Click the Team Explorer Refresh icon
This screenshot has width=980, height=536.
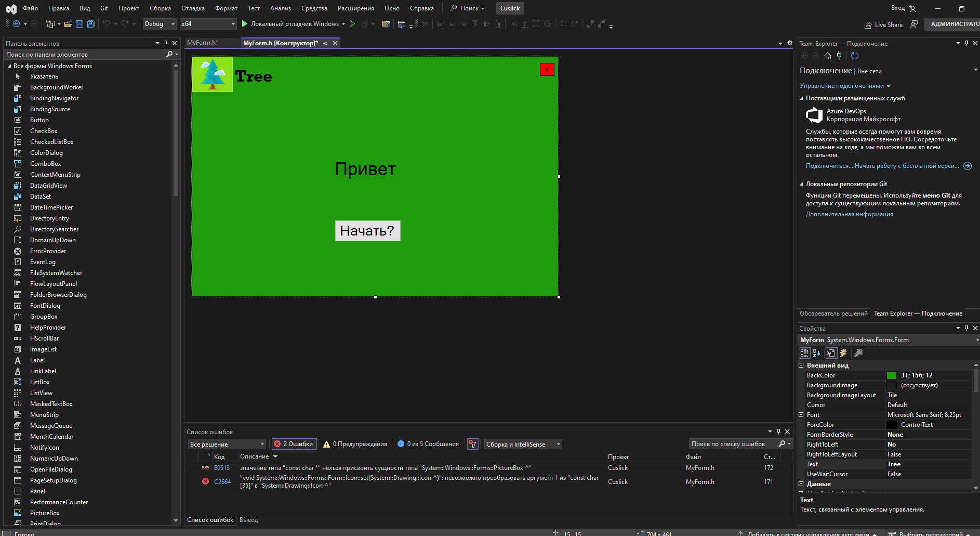(855, 56)
